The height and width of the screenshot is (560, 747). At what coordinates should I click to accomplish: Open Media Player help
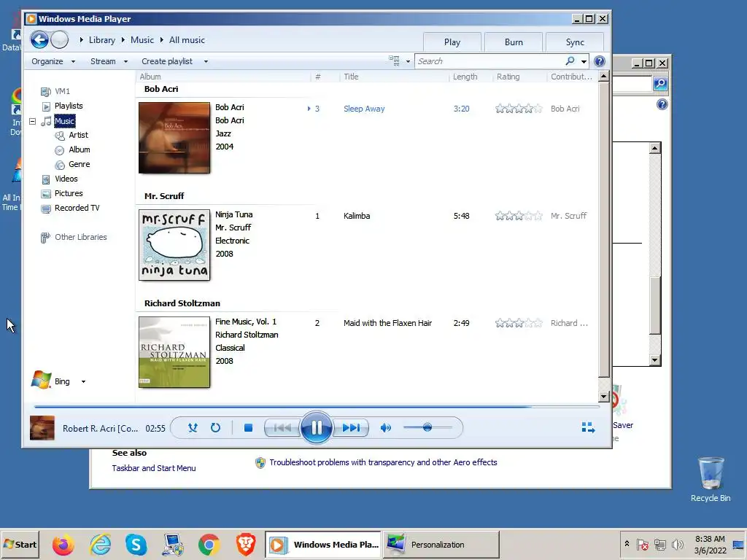tap(600, 61)
